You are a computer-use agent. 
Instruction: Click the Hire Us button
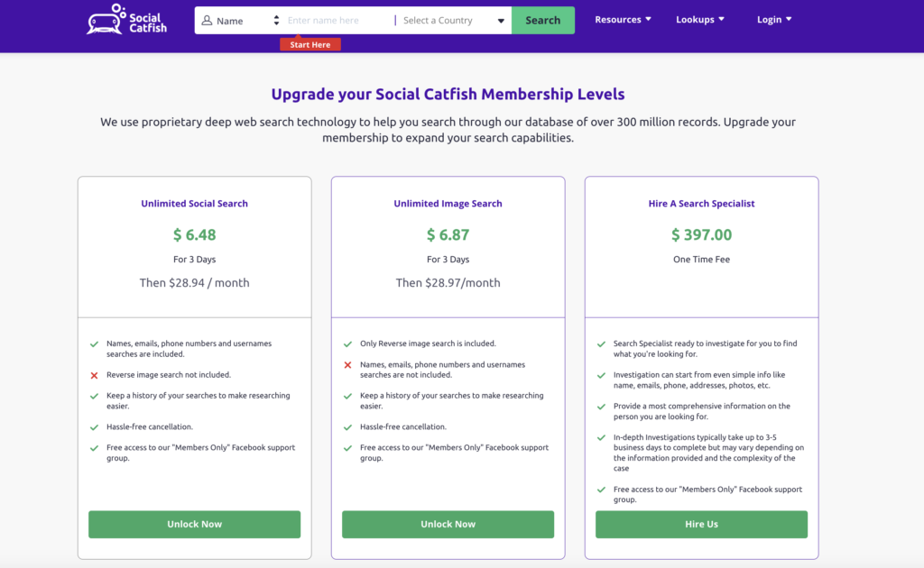coord(701,524)
